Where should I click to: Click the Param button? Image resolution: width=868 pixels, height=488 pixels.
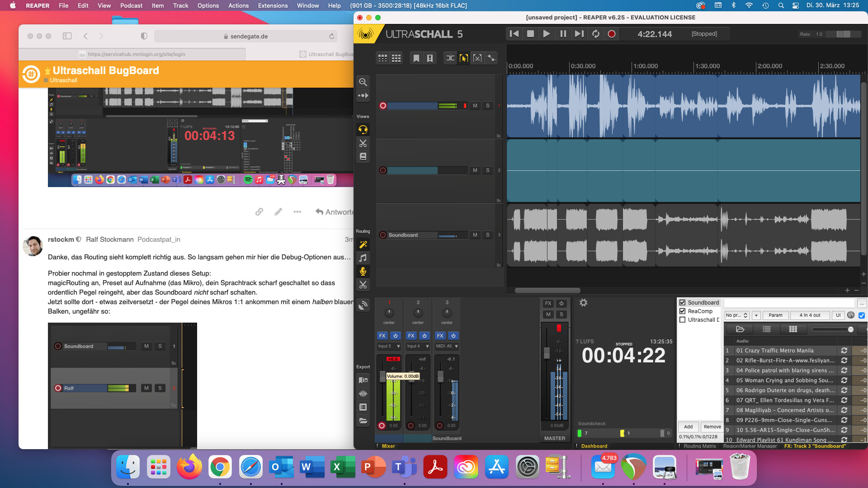(x=775, y=315)
